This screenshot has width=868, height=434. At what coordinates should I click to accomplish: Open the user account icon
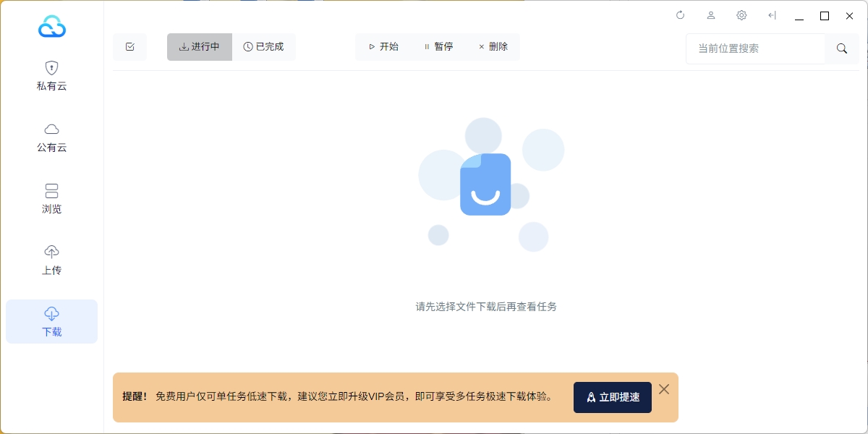click(711, 15)
